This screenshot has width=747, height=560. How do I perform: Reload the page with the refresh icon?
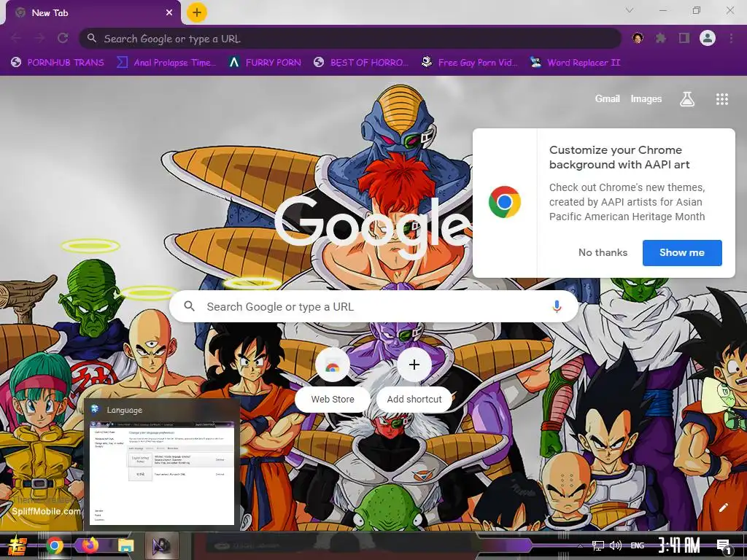click(x=63, y=38)
